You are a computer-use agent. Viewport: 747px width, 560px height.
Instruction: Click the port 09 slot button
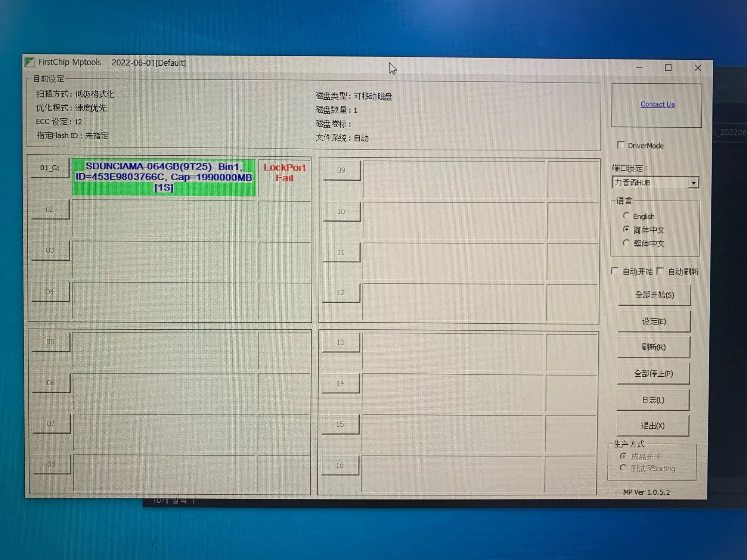pos(341,170)
